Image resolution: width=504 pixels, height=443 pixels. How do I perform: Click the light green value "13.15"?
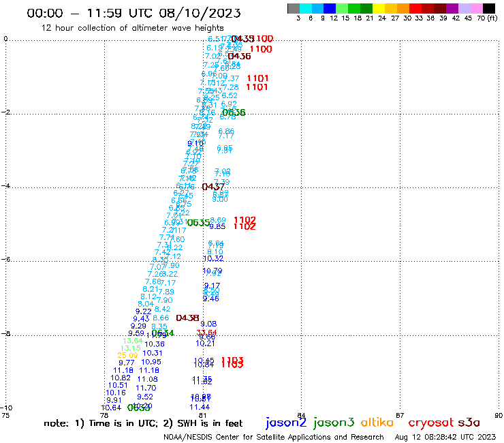click(131, 348)
